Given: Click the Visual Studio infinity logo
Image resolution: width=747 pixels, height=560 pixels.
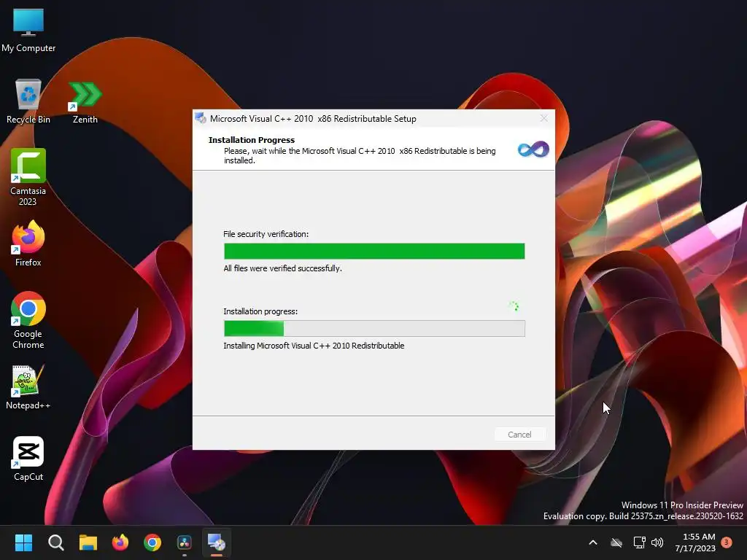Looking at the screenshot, I should click(x=533, y=149).
